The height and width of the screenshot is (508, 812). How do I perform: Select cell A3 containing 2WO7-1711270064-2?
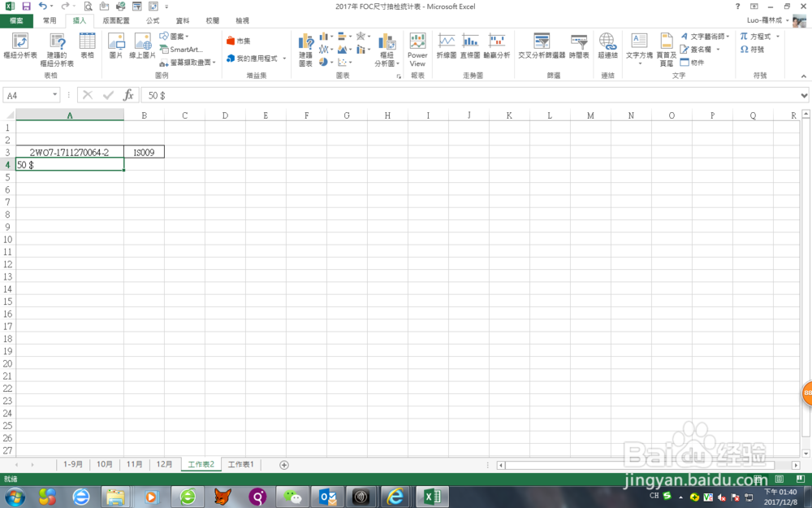tap(69, 152)
